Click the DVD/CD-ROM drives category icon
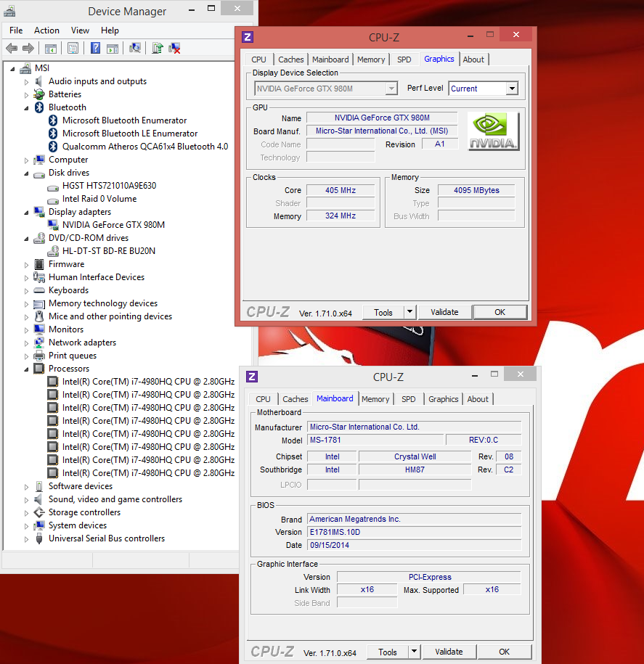The image size is (644, 664). click(x=39, y=238)
